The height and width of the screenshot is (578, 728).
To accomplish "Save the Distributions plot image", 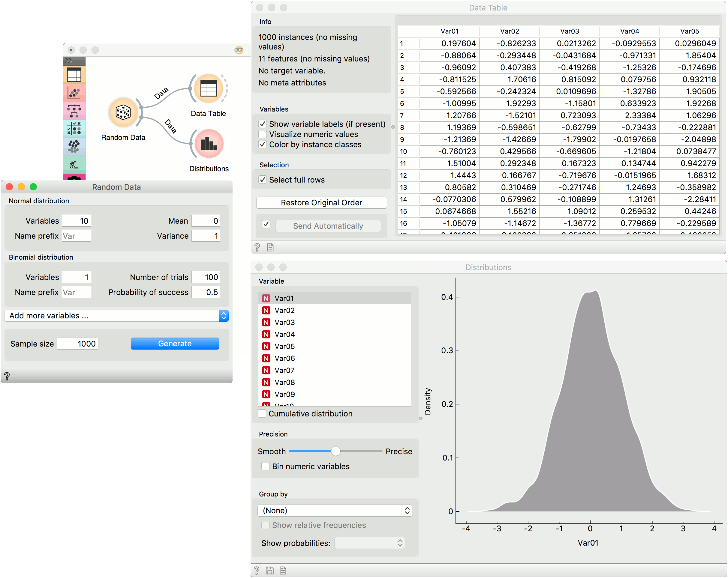I will [269, 570].
